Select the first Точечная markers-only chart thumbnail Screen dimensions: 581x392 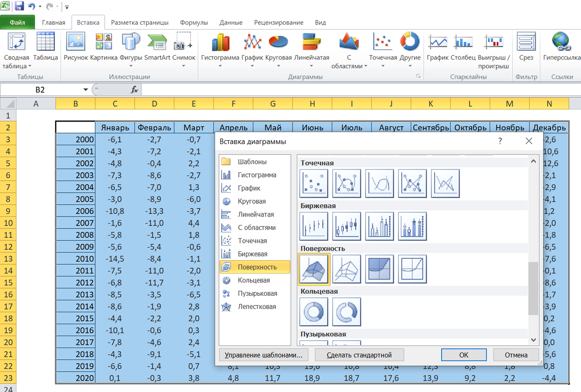pyautogui.click(x=314, y=183)
